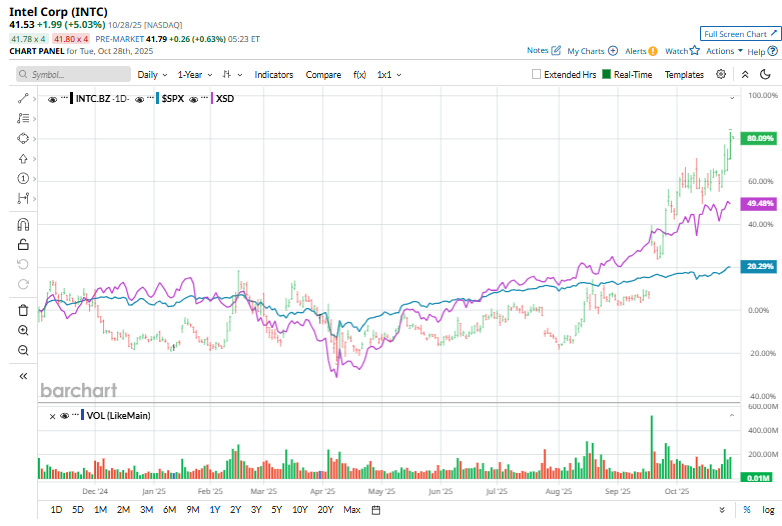Open the Actions dropdown menu

(724, 51)
